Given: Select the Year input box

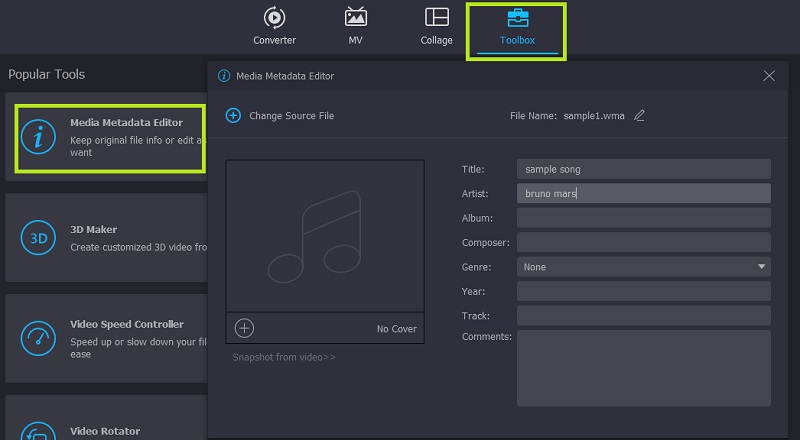Looking at the screenshot, I should click(643, 291).
